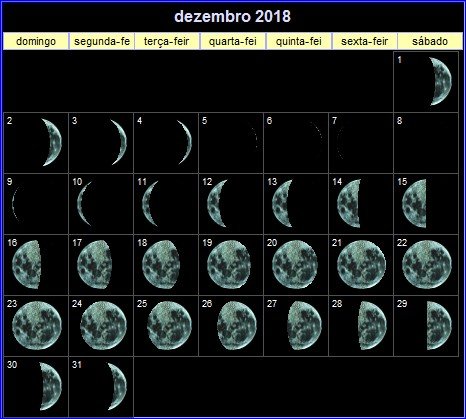Click the crescent moon on day 3
The height and width of the screenshot is (419, 466).
coord(120,142)
